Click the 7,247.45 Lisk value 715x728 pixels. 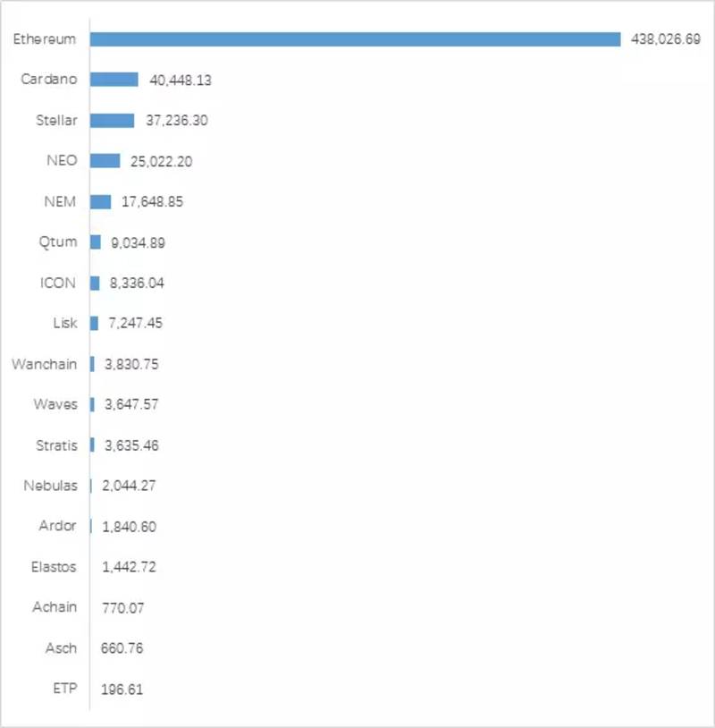tap(136, 323)
